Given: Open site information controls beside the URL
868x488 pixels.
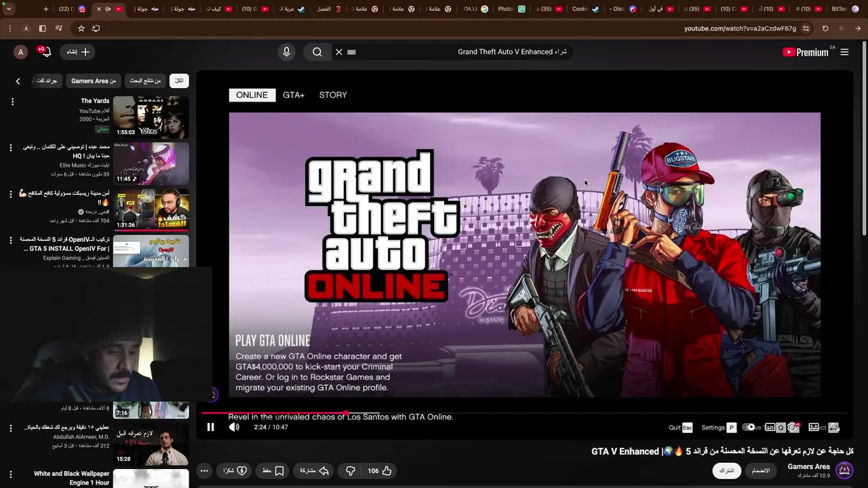Looking at the screenshot, I should (x=806, y=28).
